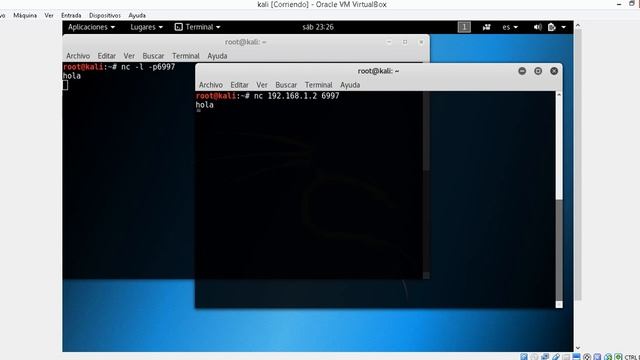The width and height of the screenshot is (640, 360).
Task: Open the Lugares dropdown menu
Action: click(147, 27)
